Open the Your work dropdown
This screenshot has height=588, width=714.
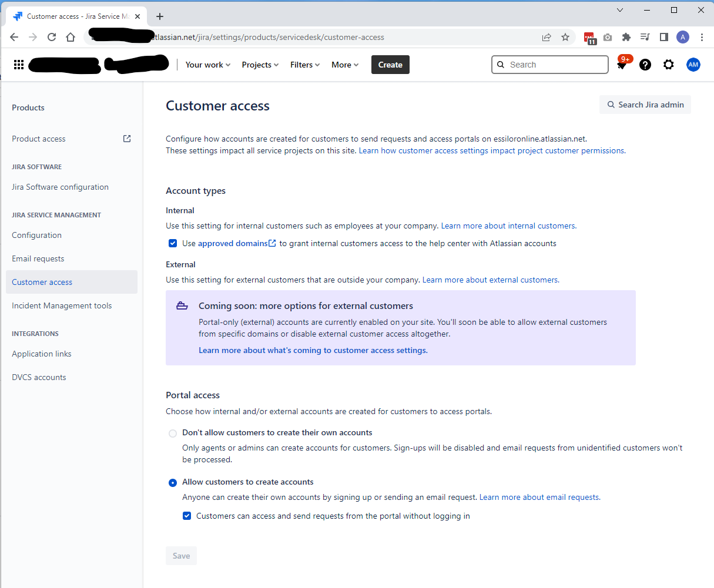pos(207,65)
